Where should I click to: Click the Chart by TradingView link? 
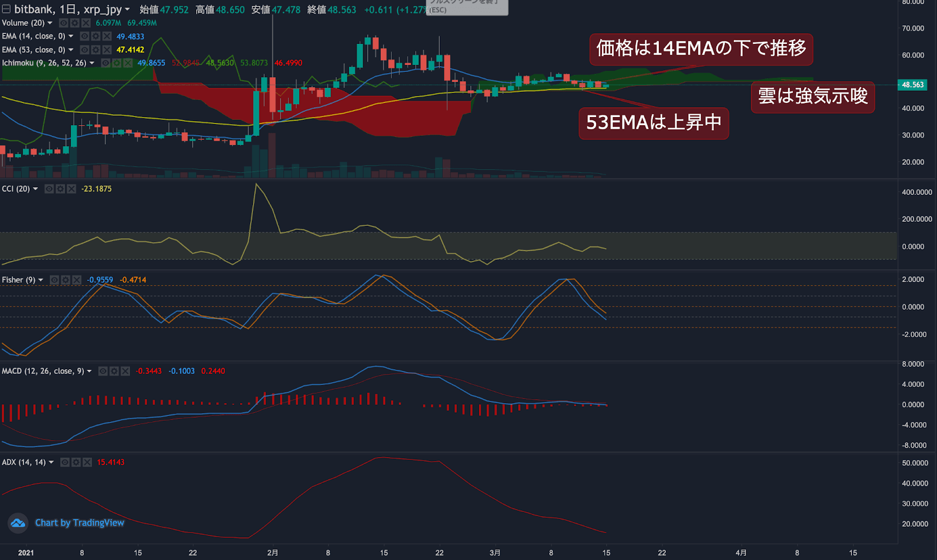point(80,523)
